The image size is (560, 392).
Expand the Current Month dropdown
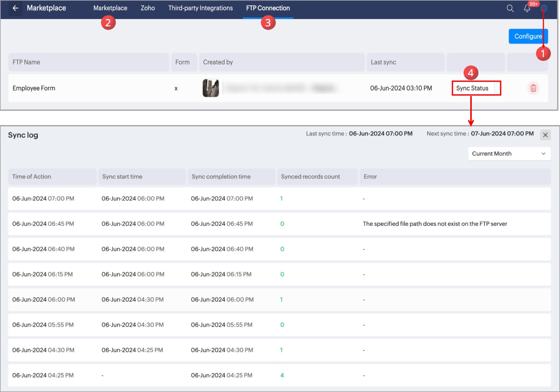pos(509,154)
